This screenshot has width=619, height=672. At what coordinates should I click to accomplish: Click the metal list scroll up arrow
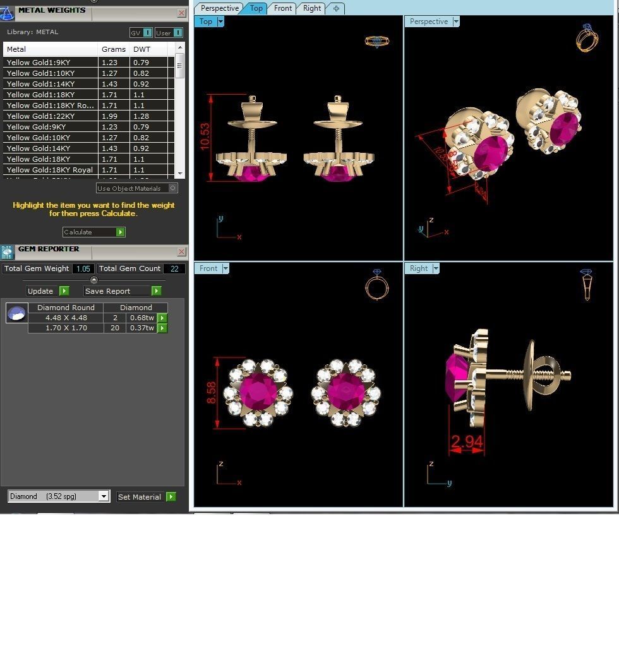pos(180,47)
